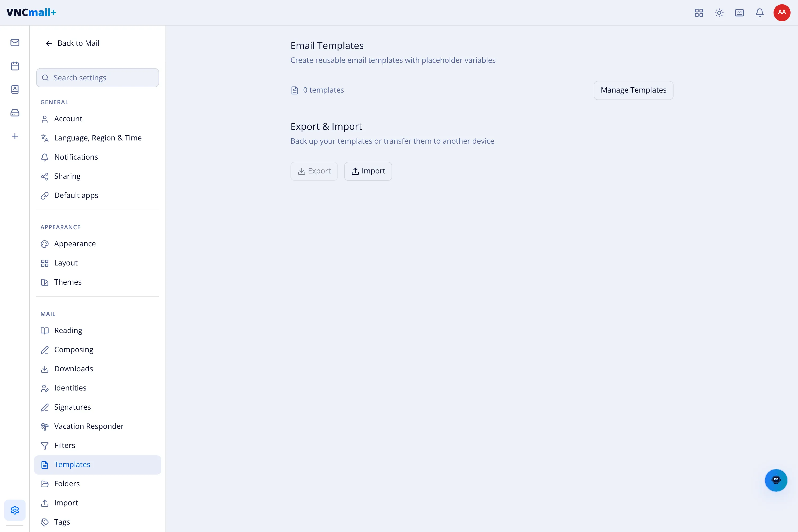Screen dimensions: 798x532
Task: Open the chatbot assistant bubble
Action: coord(776,480)
